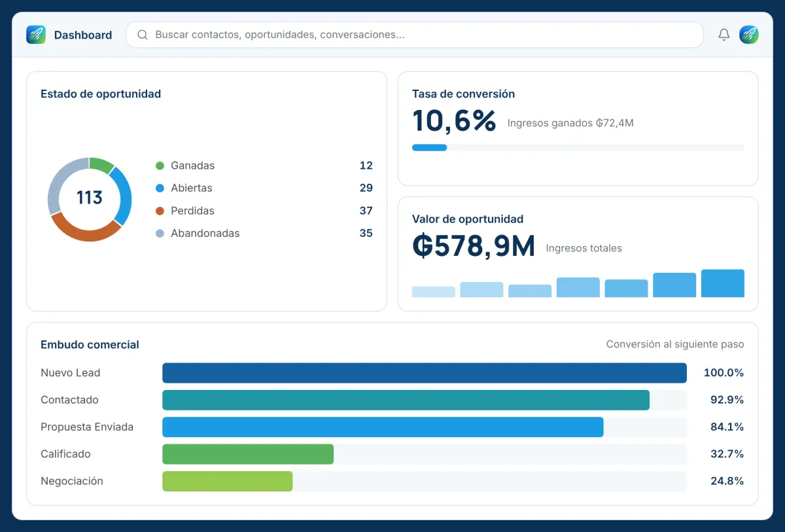Click the Valor de oportunidad heading
The height and width of the screenshot is (532, 785).
click(468, 219)
